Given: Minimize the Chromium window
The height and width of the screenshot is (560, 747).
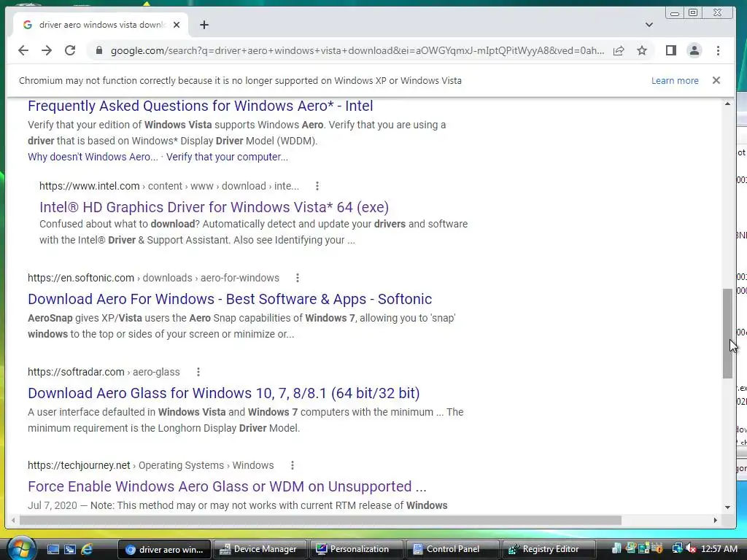Looking at the screenshot, I should (675, 13).
